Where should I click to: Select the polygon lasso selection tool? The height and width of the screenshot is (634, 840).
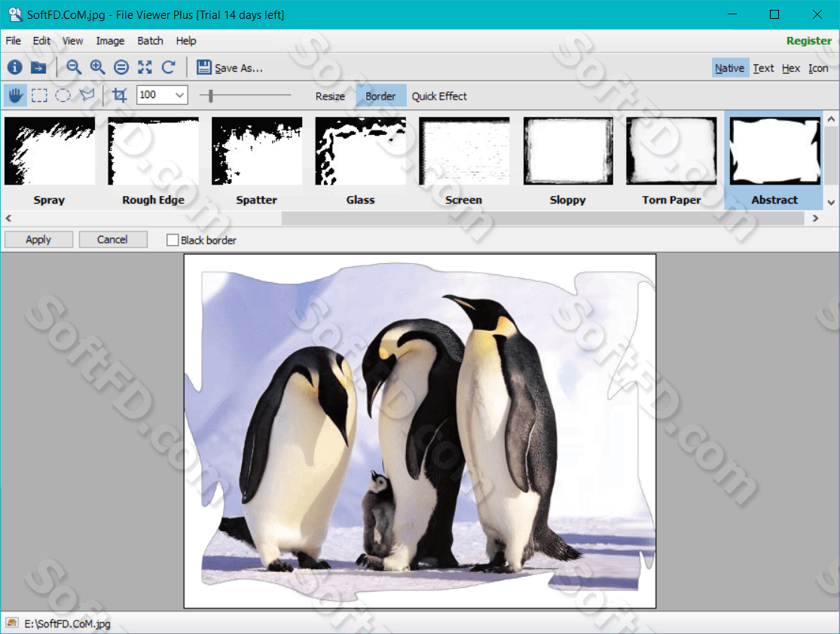[87, 96]
